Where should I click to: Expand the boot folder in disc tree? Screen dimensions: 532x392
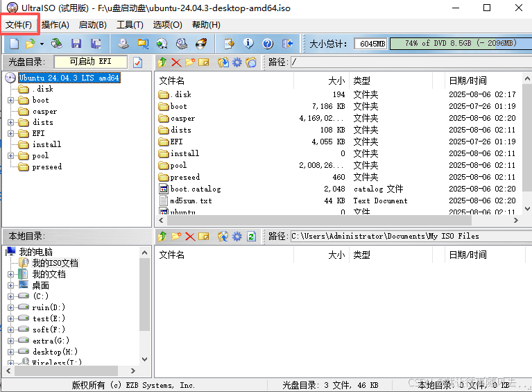(x=11, y=100)
